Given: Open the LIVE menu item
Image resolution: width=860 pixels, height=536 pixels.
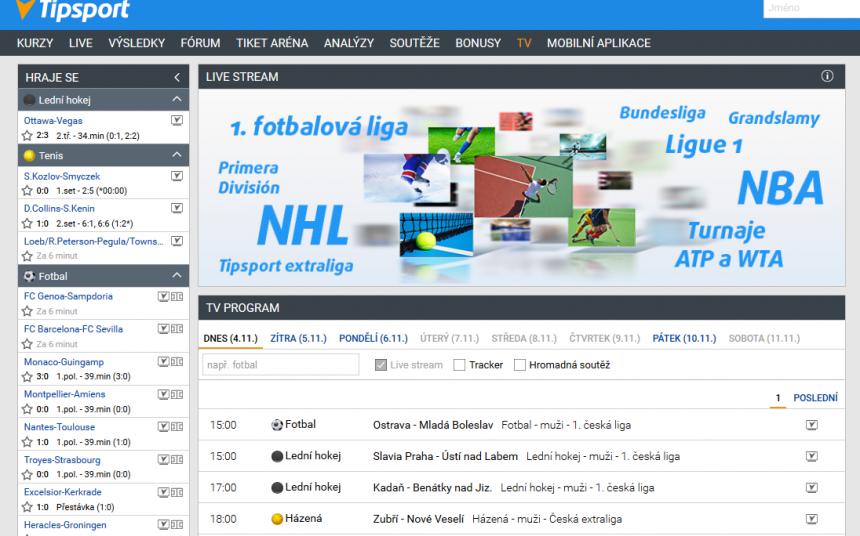Looking at the screenshot, I should [81, 43].
